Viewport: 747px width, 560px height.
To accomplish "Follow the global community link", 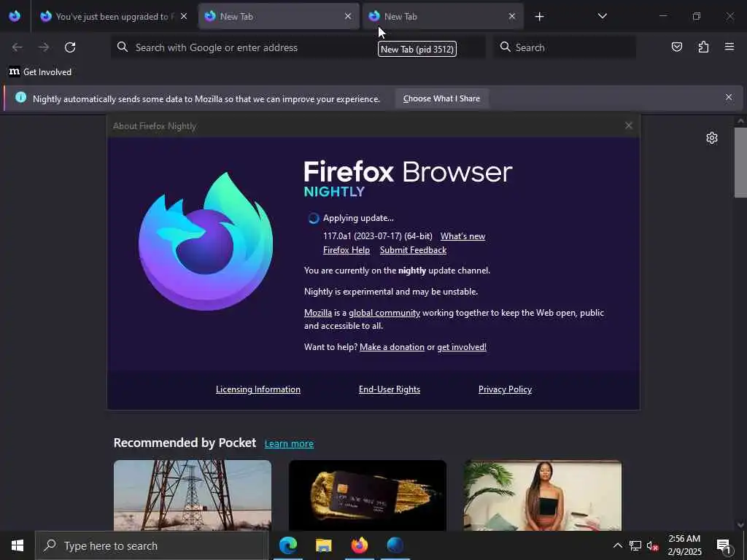I will point(384,313).
